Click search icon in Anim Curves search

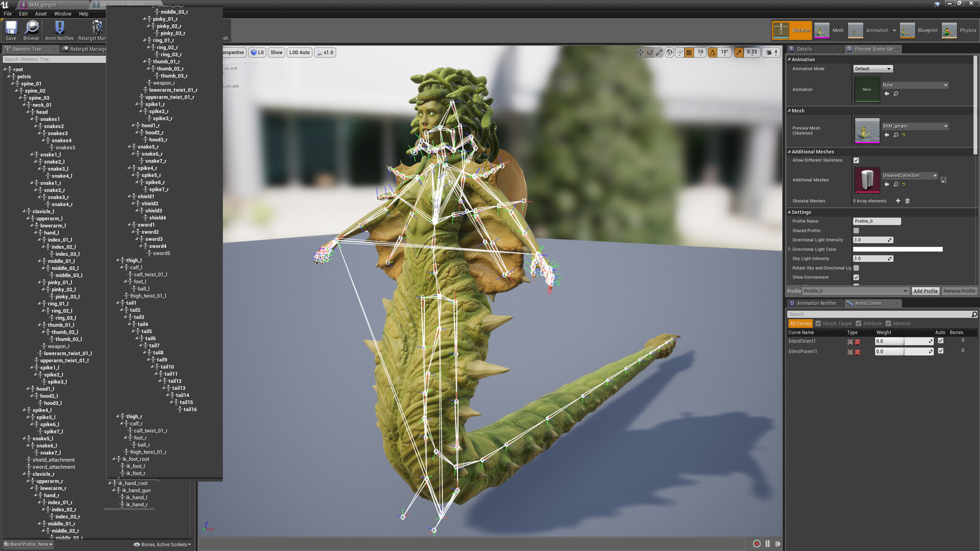pyautogui.click(x=974, y=314)
